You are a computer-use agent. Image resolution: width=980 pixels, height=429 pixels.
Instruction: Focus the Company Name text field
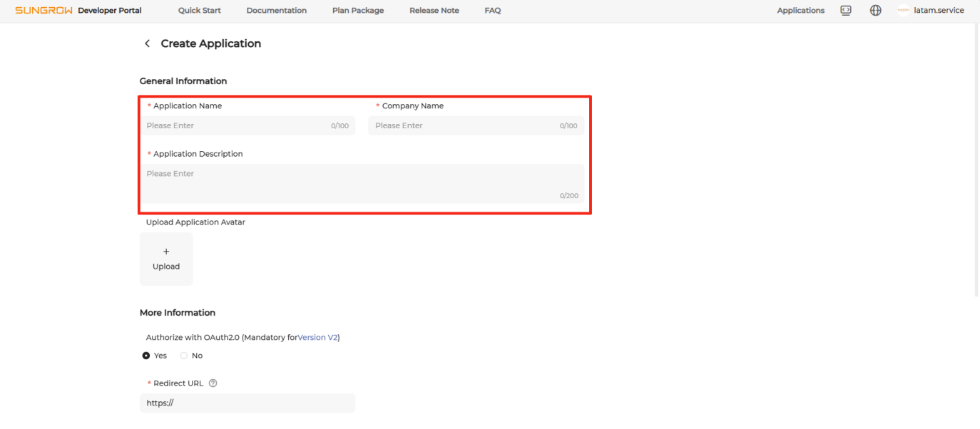pos(464,125)
